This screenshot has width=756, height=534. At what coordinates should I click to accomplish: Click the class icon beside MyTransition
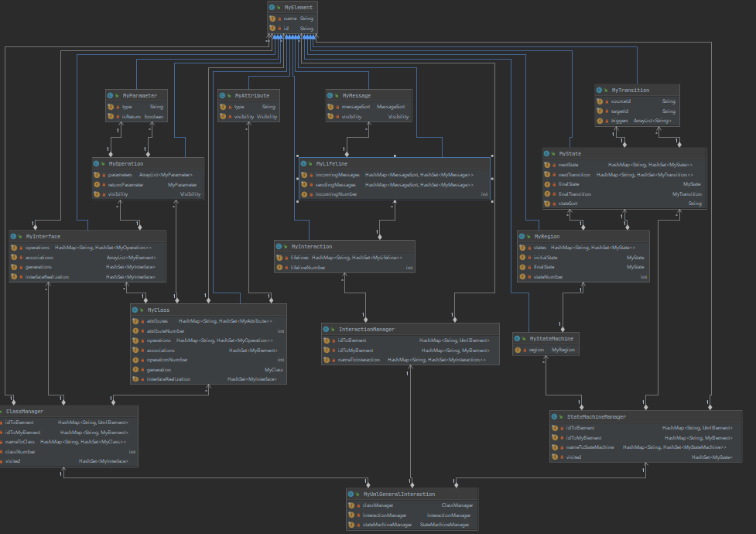coord(599,91)
